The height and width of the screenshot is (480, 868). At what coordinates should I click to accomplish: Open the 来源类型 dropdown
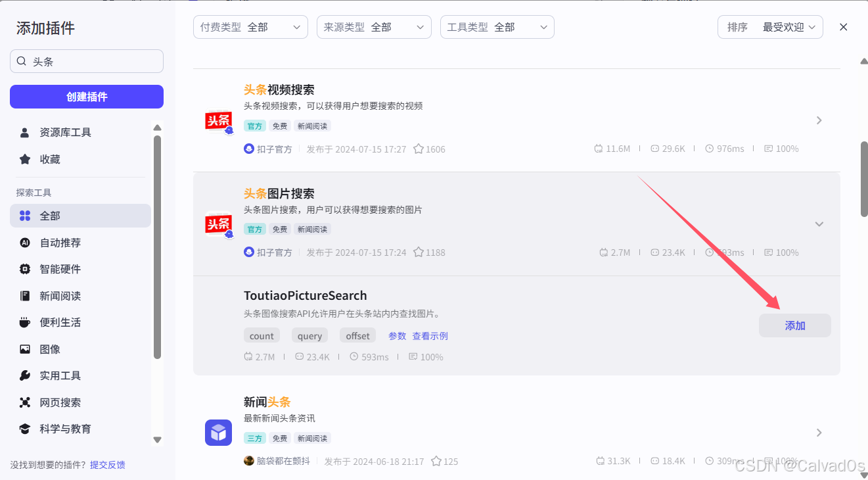374,27
